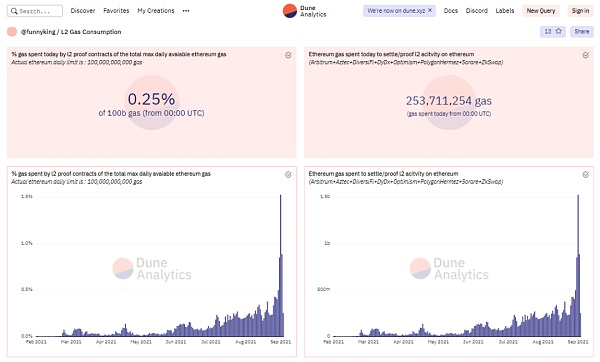The width and height of the screenshot is (600, 362).
Task: Click tallest bar in the Ethereum gas chart
Action: pos(578,266)
